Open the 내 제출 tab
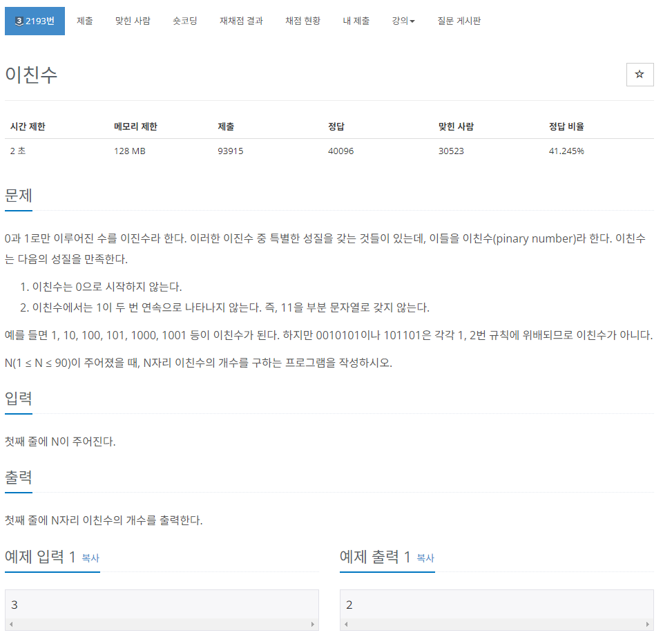The height and width of the screenshot is (644, 663). click(356, 21)
